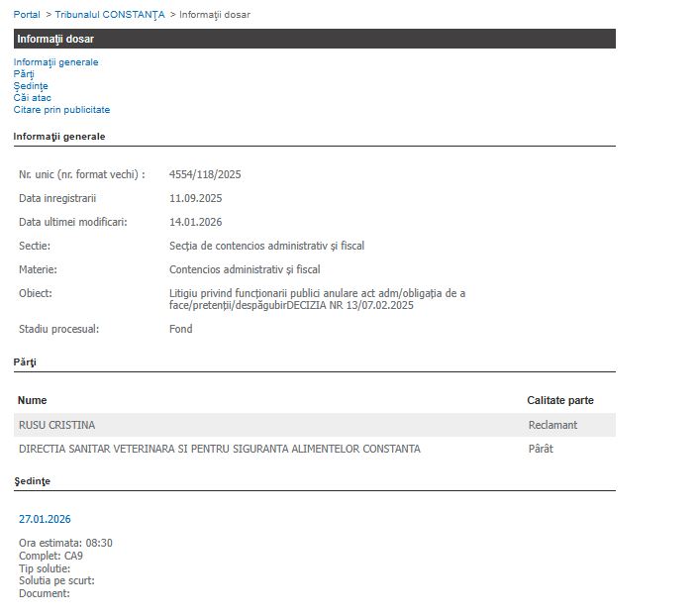Screen dimensions: 700x616
Task: Select the RUSU CRISTINA party row
Action: [57, 425]
